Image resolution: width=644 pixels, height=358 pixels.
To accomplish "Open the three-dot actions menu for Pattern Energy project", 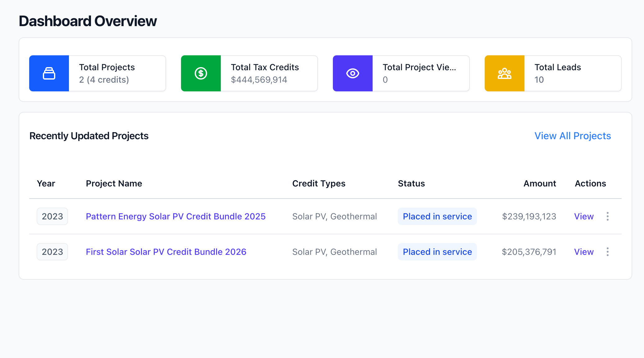I will [x=607, y=216].
